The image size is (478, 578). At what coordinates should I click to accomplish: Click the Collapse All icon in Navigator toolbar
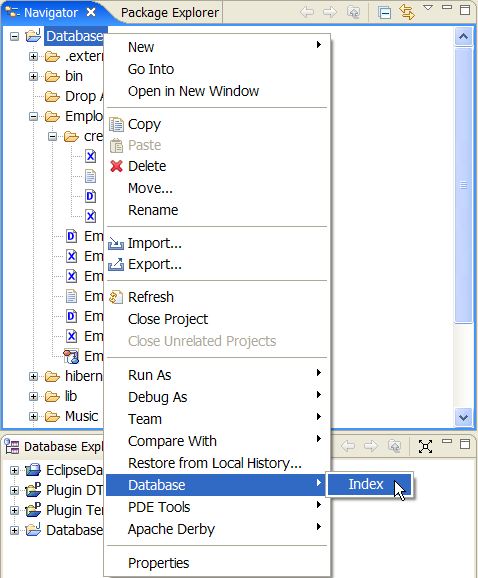tap(384, 13)
